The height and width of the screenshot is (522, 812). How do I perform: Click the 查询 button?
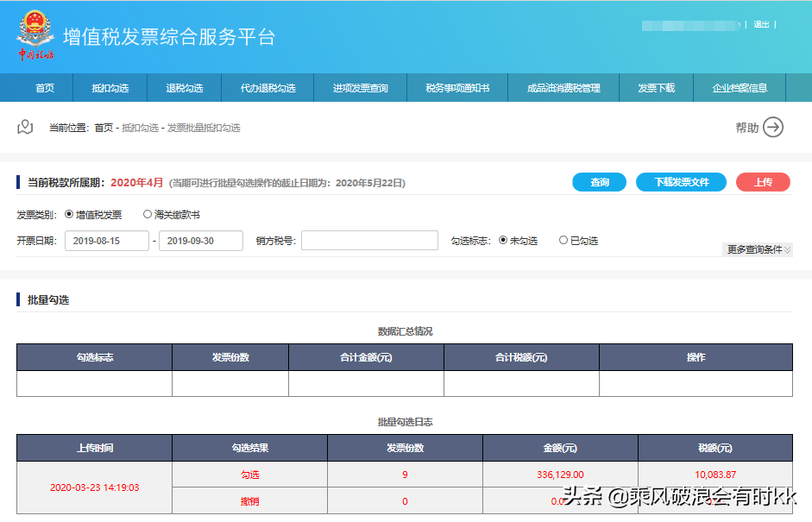[599, 182]
